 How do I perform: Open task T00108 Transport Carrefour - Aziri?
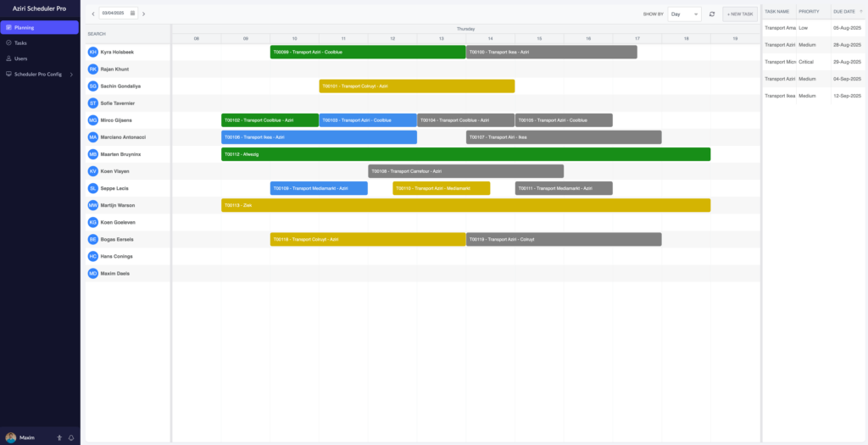(x=466, y=171)
